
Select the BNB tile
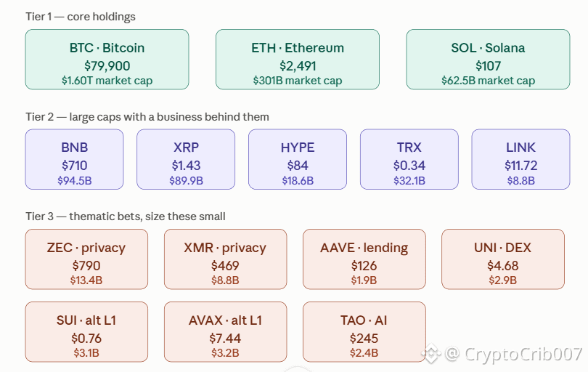[74, 159]
